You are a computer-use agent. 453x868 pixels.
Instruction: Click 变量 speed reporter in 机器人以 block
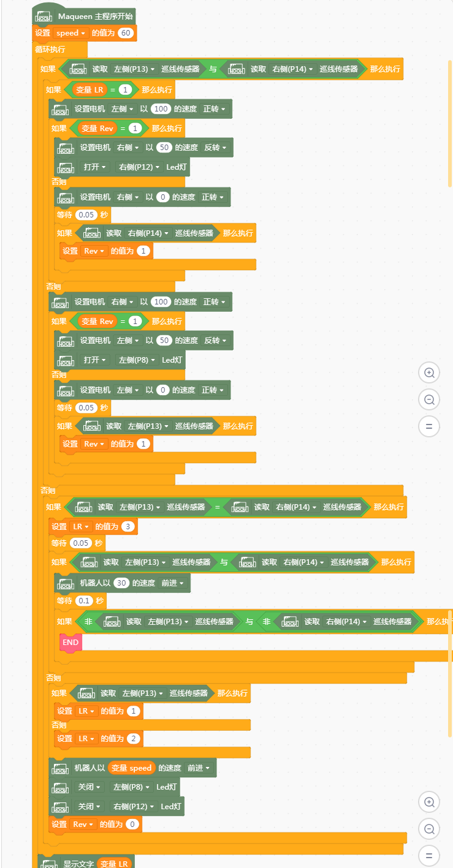tap(132, 768)
